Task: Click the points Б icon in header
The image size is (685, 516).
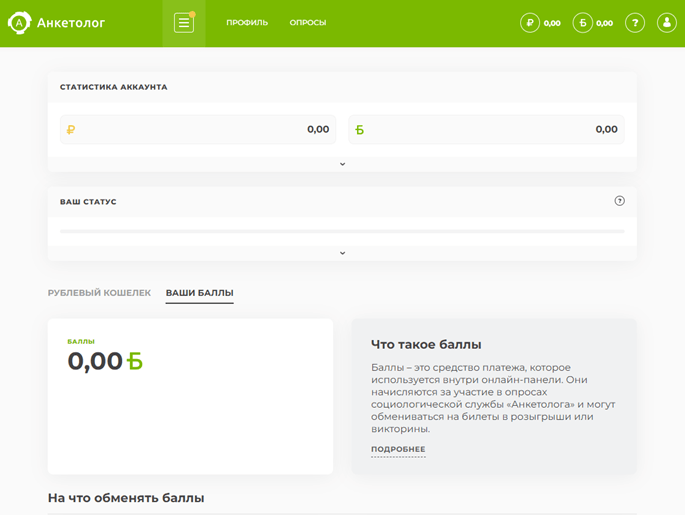Action: tap(582, 23)
